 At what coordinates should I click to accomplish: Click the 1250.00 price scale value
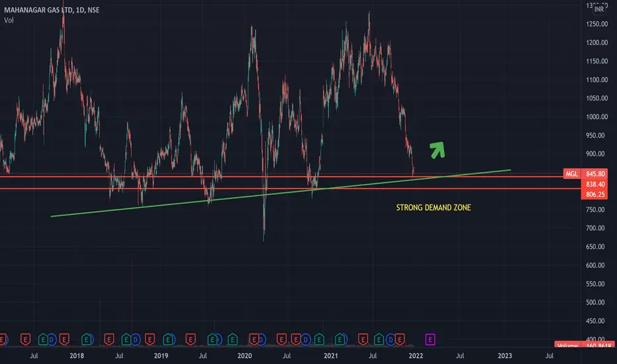tap(597, 24)
